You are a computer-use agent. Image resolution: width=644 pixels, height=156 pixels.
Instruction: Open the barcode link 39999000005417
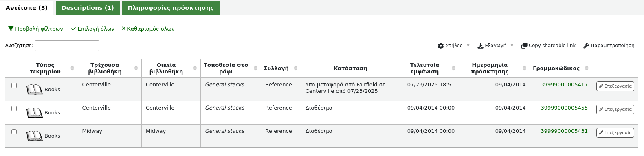[x=564, y=85]
